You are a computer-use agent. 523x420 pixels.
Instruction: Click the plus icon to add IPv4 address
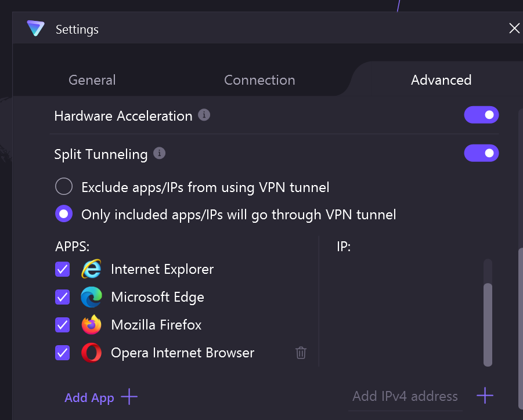click(485, 396)
